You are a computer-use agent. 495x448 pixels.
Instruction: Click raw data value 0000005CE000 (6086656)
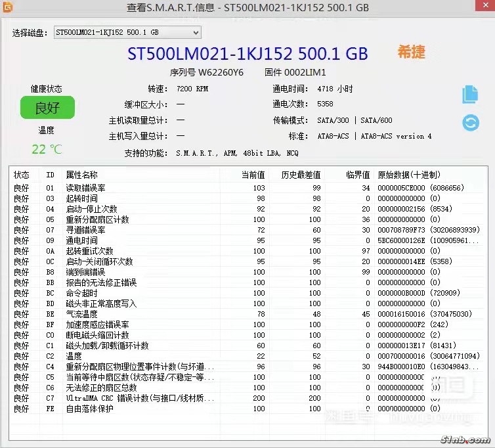point(421,188)
